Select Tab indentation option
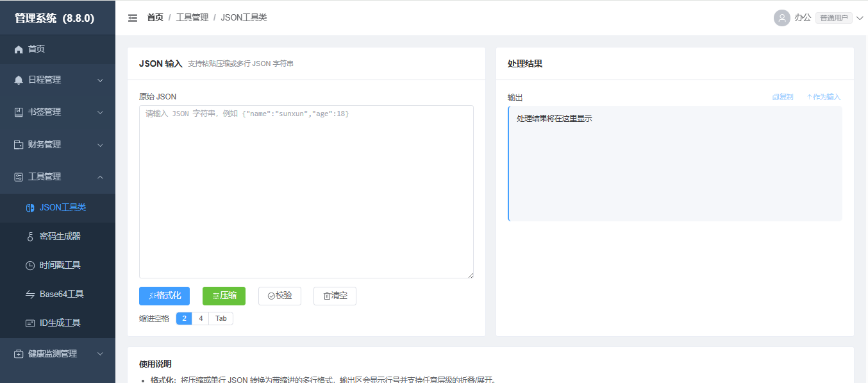Screen dimensions: 868x383 click(x=221, y=318)
